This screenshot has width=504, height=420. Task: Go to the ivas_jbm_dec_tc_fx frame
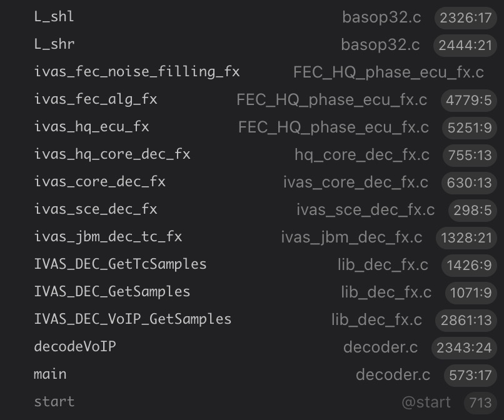(x=108, y=237)
